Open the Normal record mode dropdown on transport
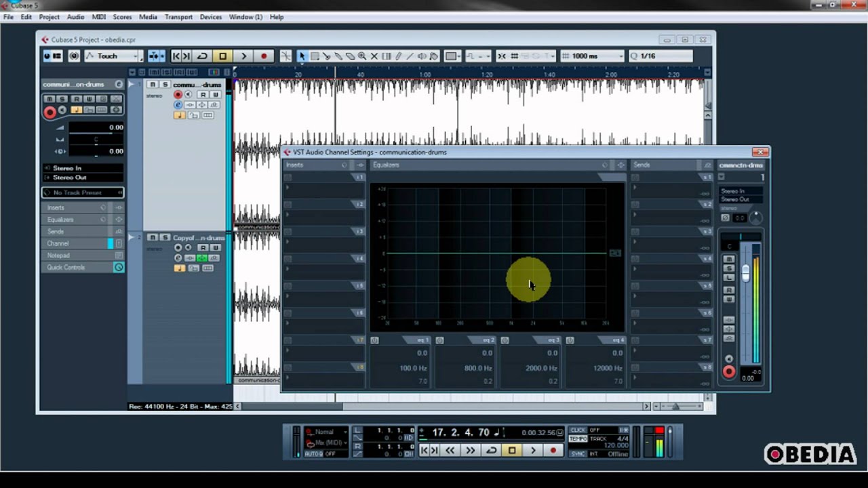This screenshot has height=488, width=868. (326, 432)
